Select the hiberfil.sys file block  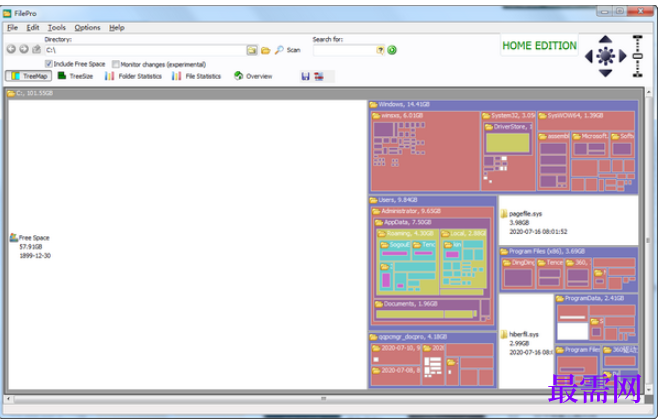[x=526, y=342]
